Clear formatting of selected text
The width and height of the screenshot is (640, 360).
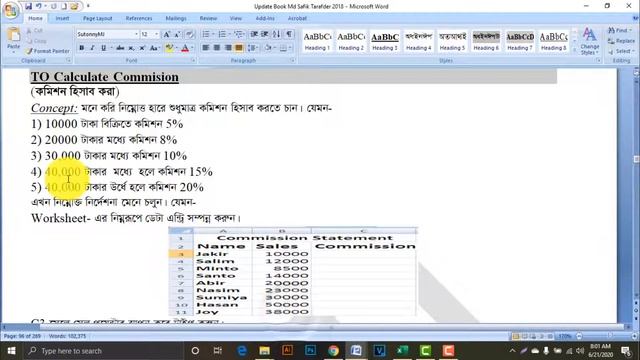(x=190, y=35)
